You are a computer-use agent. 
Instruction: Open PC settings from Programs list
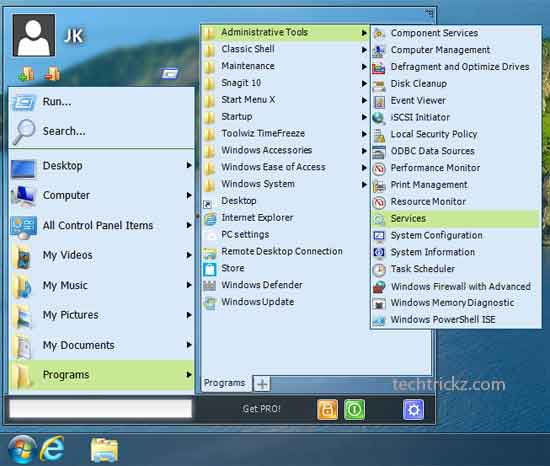285,235
